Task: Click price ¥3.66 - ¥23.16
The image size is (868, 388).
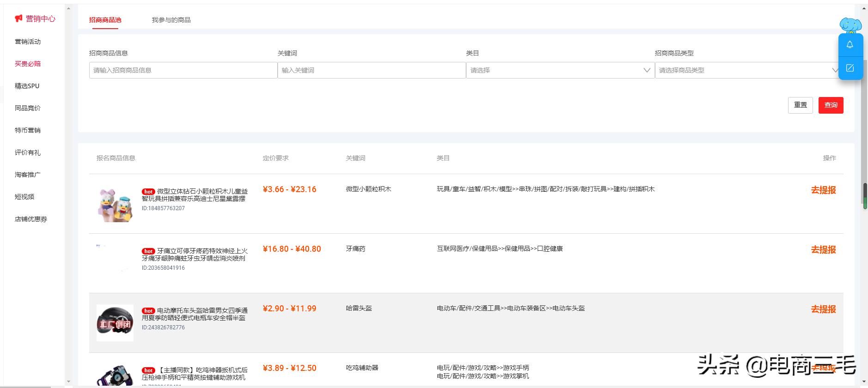Action: pyautogui.click(x=290, y=189)
